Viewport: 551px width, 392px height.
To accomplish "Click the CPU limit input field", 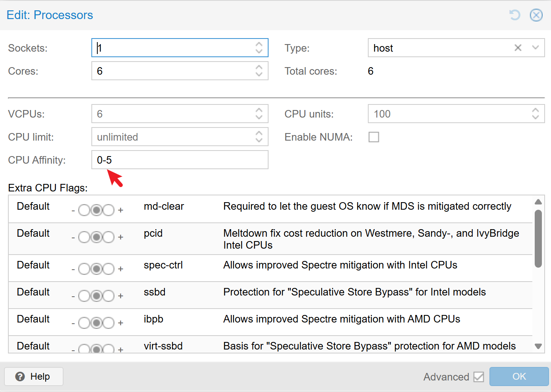I will (173, 137).
